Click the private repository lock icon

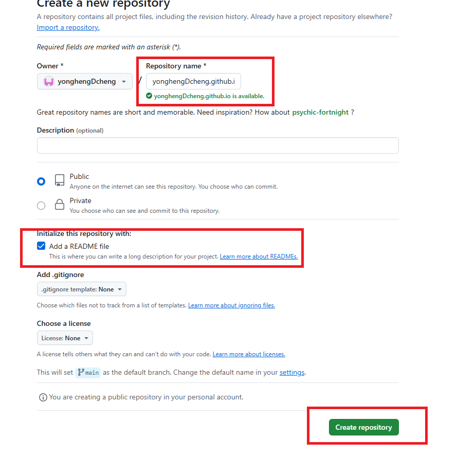tap(60, 205)
